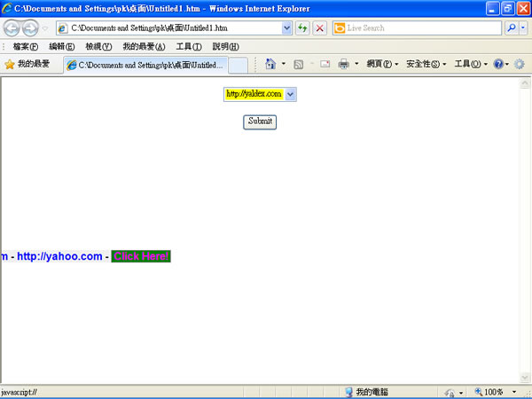The image size is (532, 399).
Task: Open the 工具(O) command bar menu
Action: pos(471,64)
